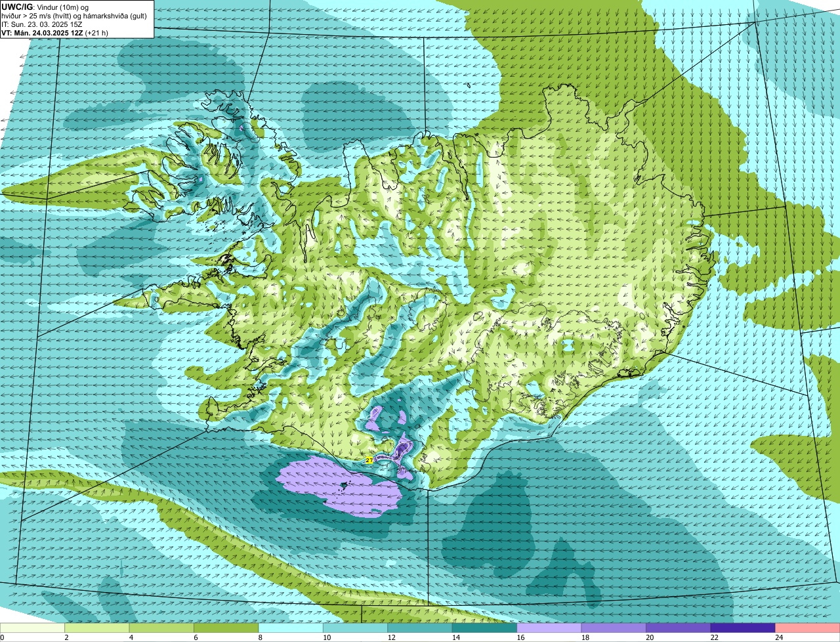The width and height of the screenshot is (840, 642).
Task: Click the scale number "2"
Action: [x=66, y=637]
